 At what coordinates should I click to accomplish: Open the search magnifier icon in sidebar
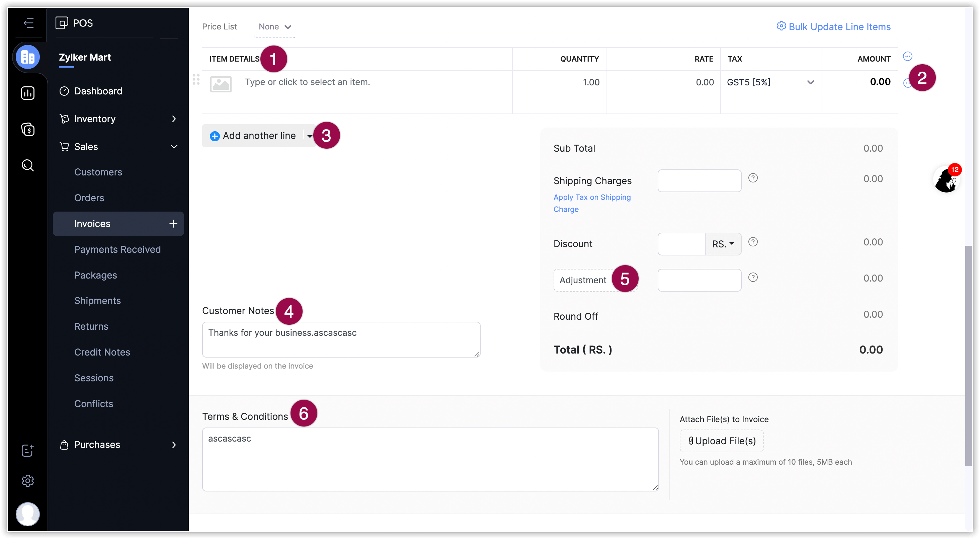coord(28,166)
